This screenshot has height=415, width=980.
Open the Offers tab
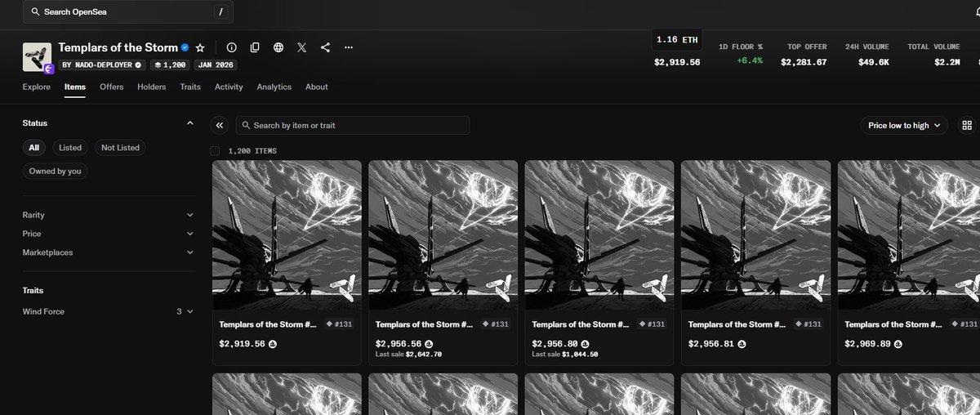click(x=111, y=87)
